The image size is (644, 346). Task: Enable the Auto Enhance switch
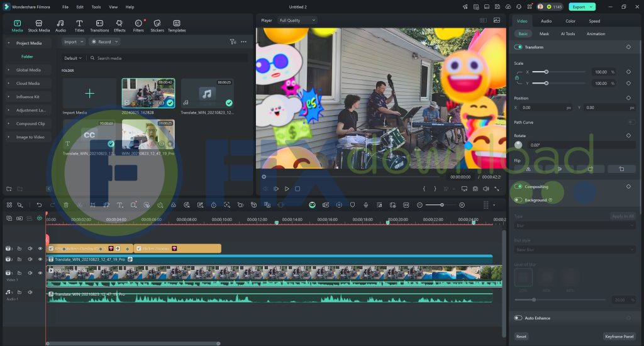(518, 318)
